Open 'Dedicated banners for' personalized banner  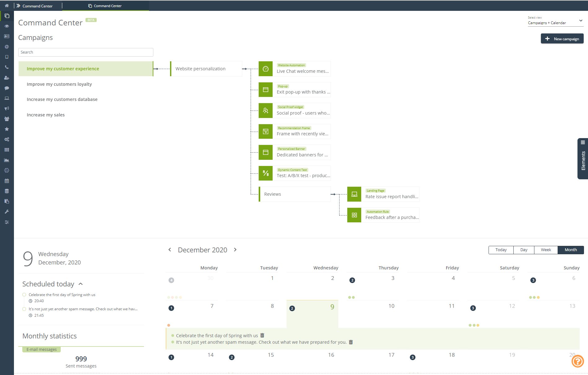tap(295, 152)
